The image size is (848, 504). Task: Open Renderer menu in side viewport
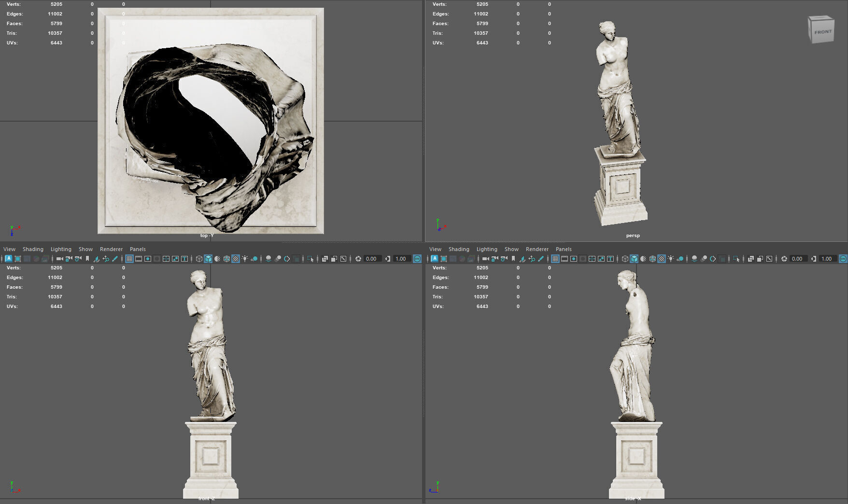click(x=537, y=249)
